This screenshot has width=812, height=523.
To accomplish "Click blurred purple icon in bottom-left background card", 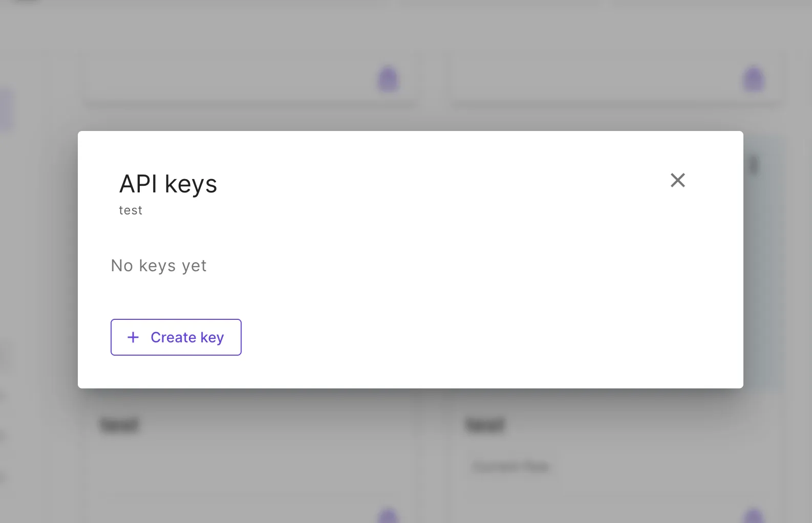I will click(388, 516).
